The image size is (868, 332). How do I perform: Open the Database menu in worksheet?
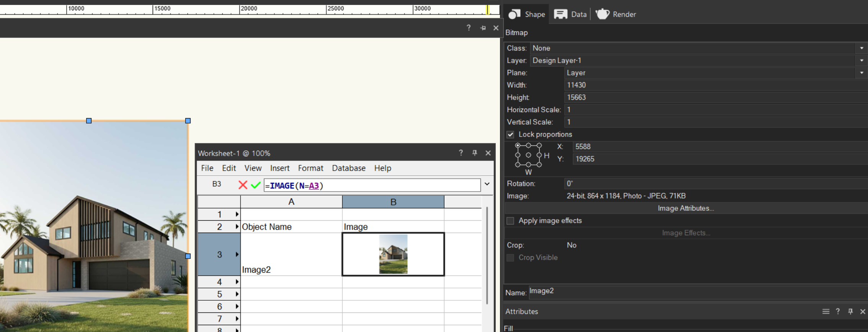pos(349,168)
